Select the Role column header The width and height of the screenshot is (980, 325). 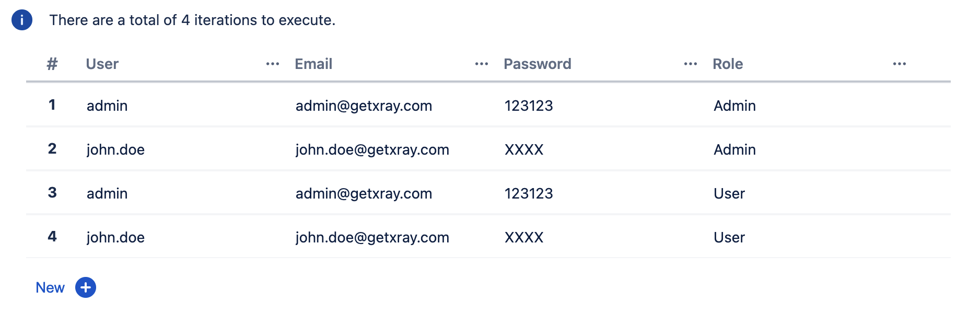pyautogui.click(x=728, y=64)
